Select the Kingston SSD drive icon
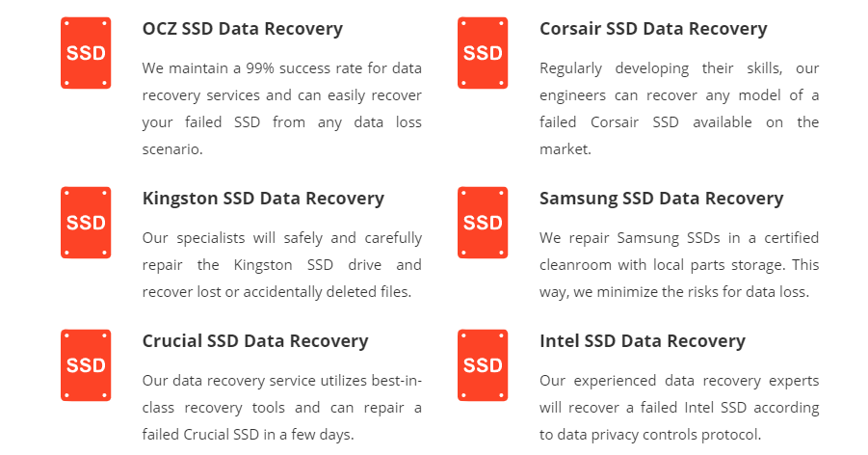The image size is (868, 455). point(86,223)
